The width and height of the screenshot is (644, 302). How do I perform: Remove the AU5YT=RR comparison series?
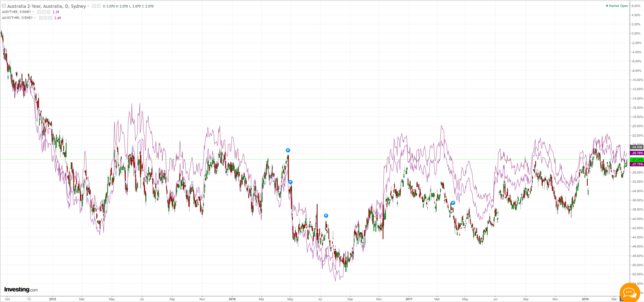pyautogui.click(x=48, y=12)
